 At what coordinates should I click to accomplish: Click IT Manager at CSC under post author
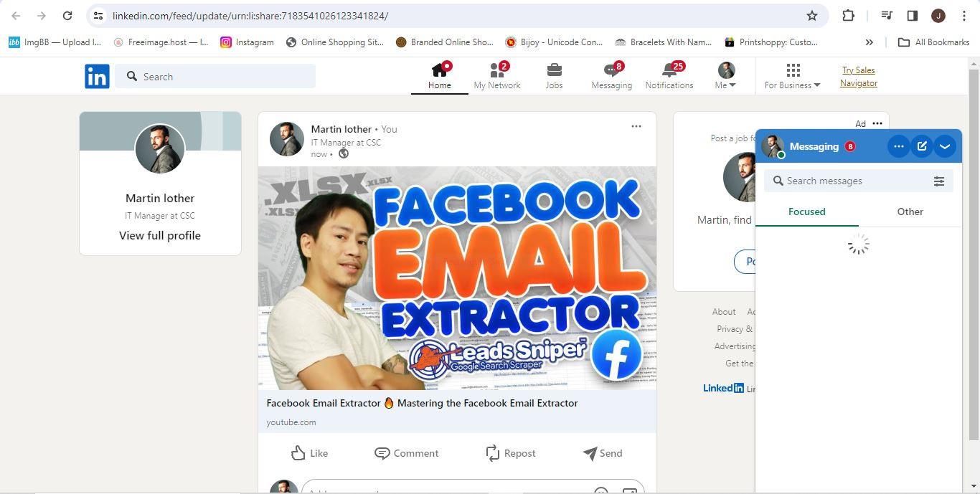pyautogui.click(x=346, y=142)
